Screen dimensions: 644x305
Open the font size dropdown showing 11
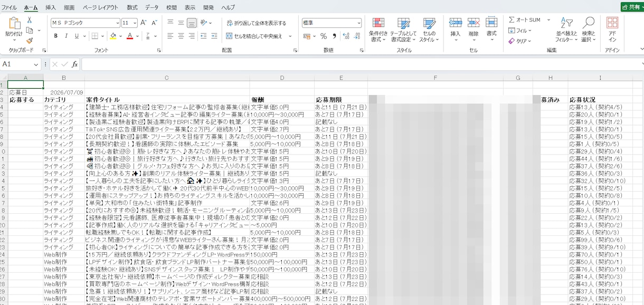click(x=134, y=23)
